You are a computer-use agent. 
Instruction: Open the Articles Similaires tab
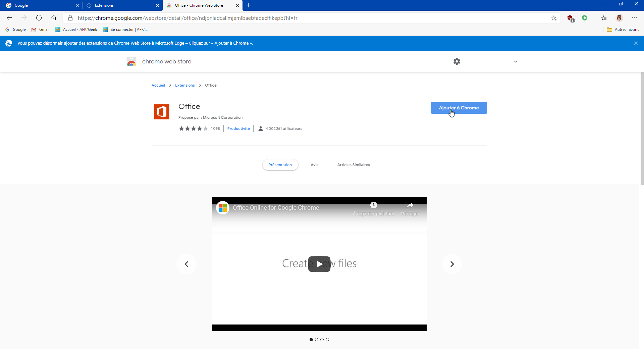[x=354, y=165]
